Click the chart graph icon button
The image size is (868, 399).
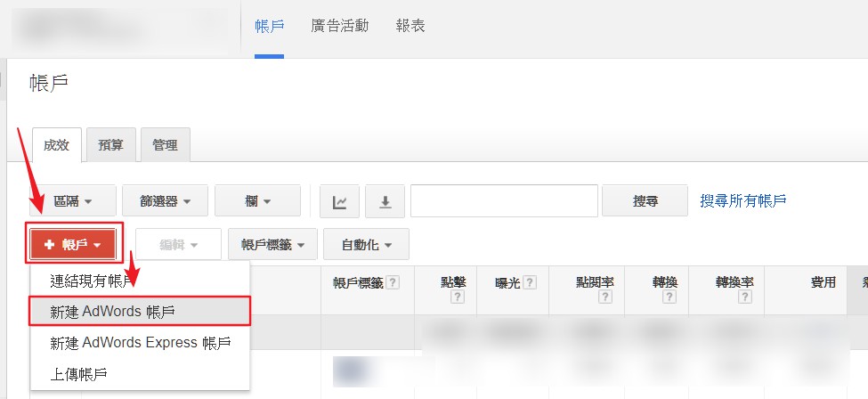coord(339,201)
